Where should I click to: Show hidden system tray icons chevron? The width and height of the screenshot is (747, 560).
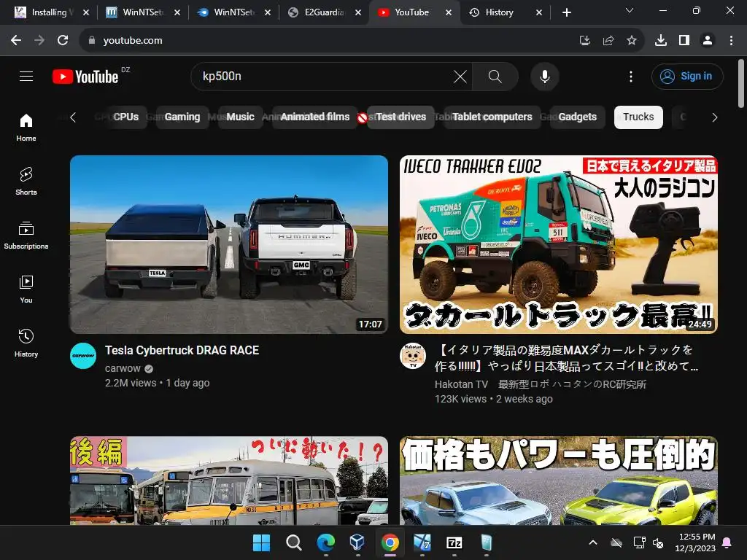tap(593, 542)
